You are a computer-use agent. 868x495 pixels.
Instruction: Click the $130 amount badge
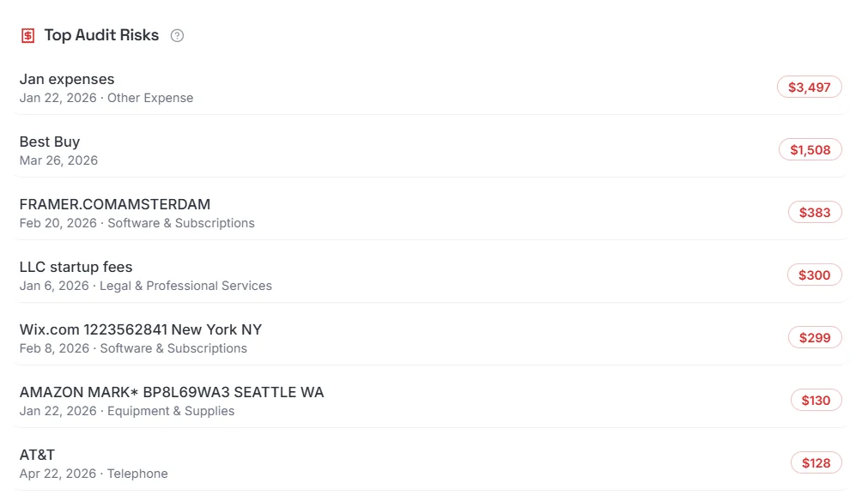tap(816, 399)
